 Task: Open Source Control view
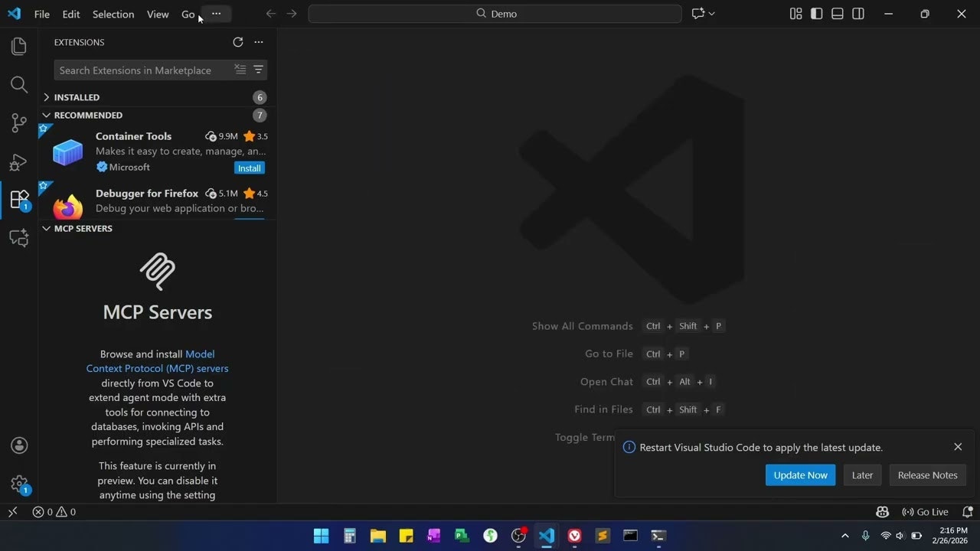tap(19, 123)
